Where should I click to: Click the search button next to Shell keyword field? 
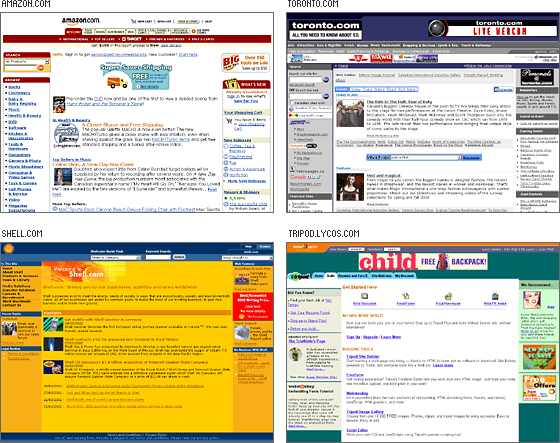point(179,257)
